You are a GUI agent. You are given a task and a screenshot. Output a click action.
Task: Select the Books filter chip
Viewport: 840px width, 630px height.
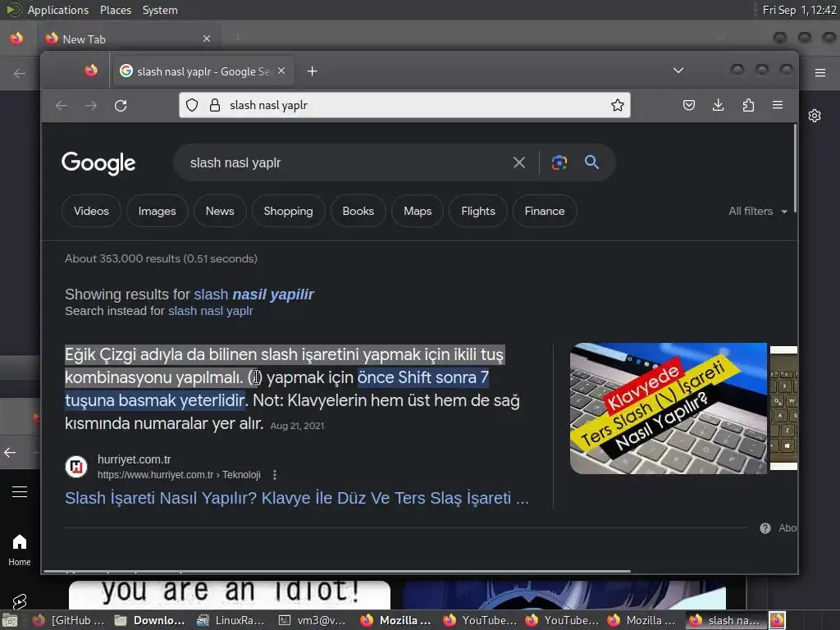tap(358, 211)
